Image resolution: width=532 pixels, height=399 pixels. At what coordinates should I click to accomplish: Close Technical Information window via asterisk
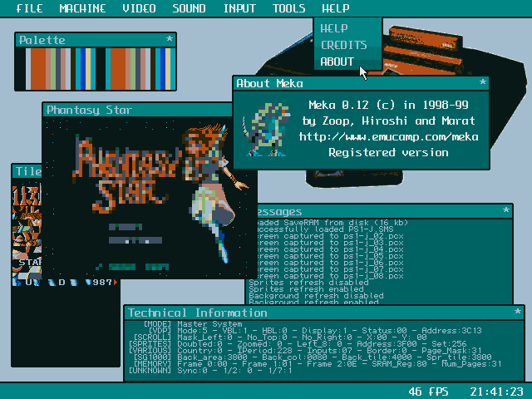(x=517, y=312)
